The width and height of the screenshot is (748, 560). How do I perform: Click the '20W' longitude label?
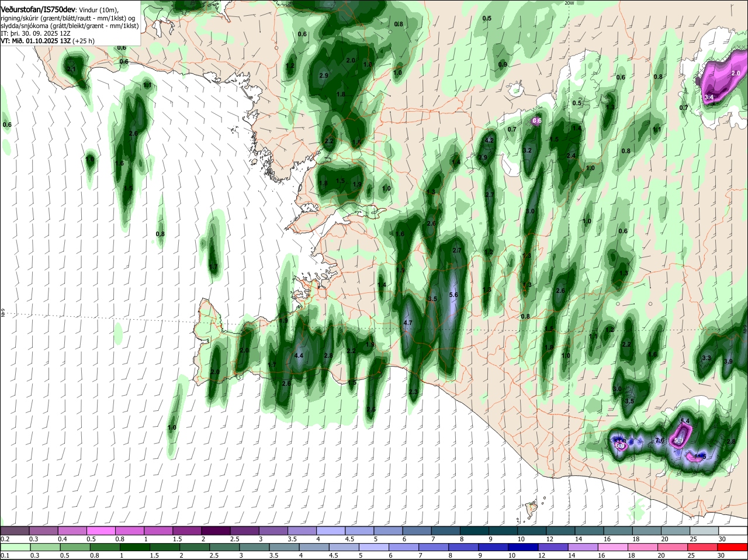coord(570,3)
